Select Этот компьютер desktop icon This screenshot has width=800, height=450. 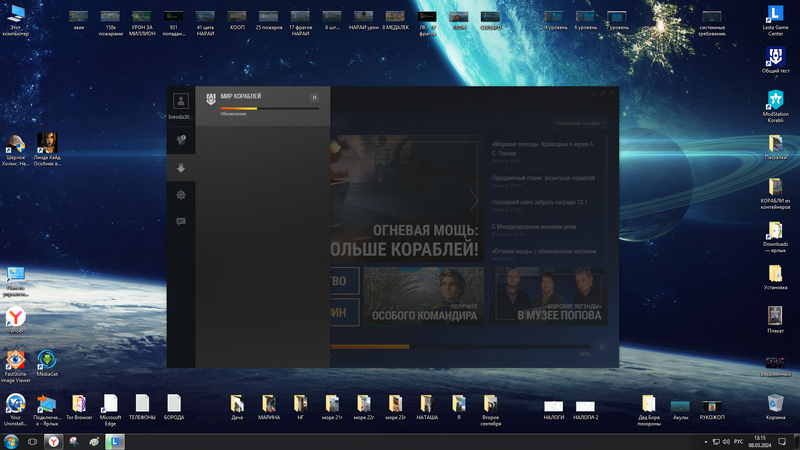16,21
